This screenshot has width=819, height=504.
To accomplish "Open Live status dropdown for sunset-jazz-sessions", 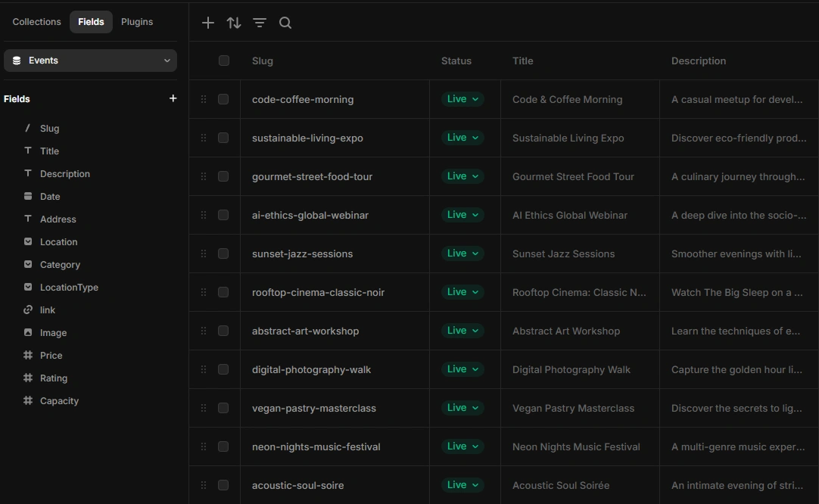I will click(462, 254).
